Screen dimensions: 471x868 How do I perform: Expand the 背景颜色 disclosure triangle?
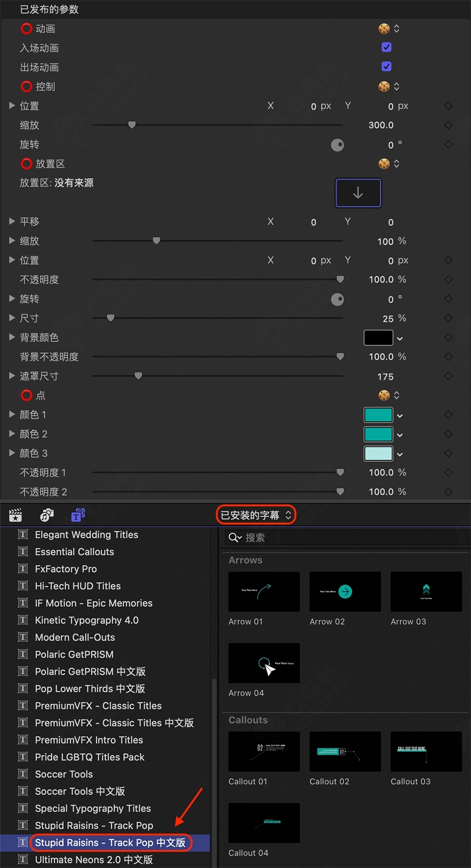tap(12, 337)
